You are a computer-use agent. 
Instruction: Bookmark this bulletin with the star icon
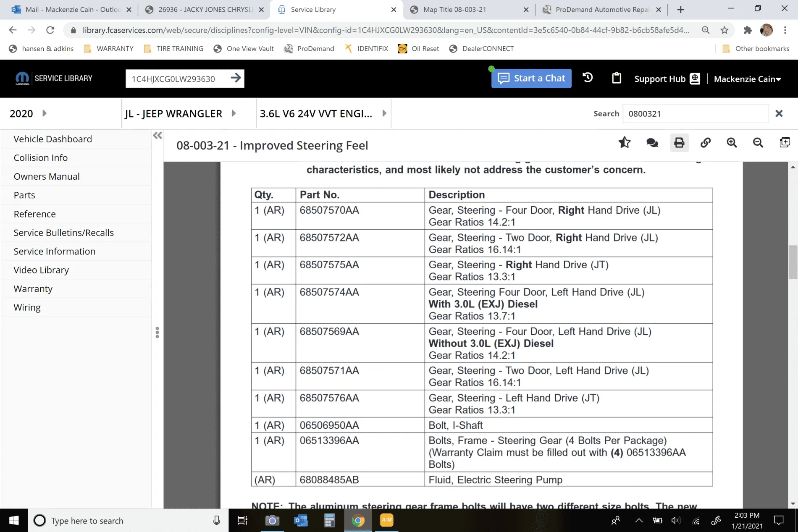(625, 143)
